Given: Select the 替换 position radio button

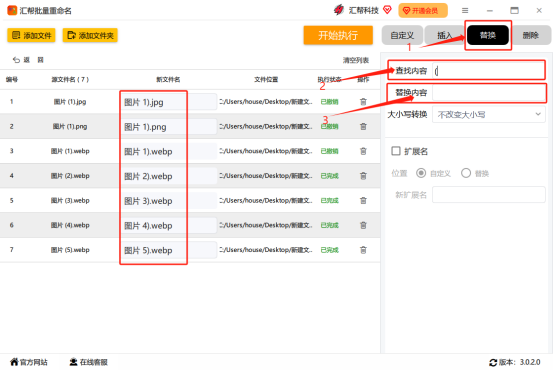Looking at the screenshot, I should click(466, 173).
